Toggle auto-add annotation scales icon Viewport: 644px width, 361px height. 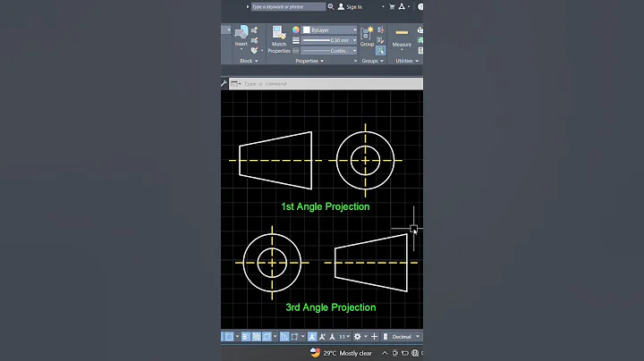(322, 337)
